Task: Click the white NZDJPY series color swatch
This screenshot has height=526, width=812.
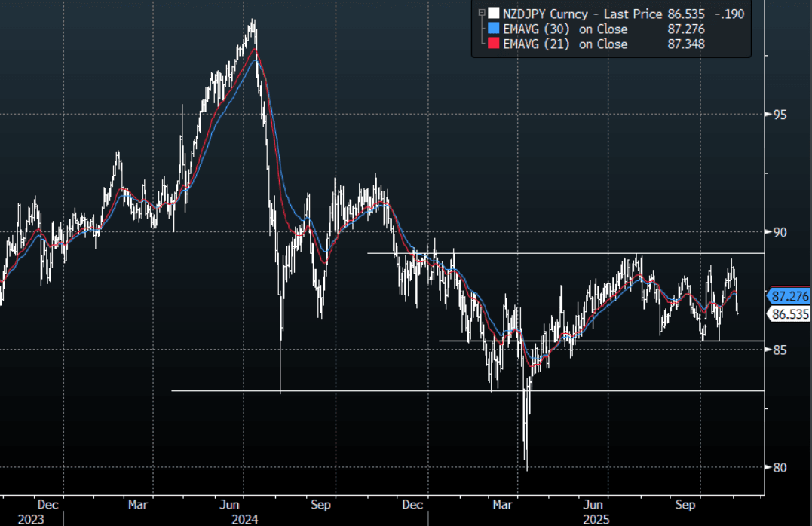Action: (494, 14)
